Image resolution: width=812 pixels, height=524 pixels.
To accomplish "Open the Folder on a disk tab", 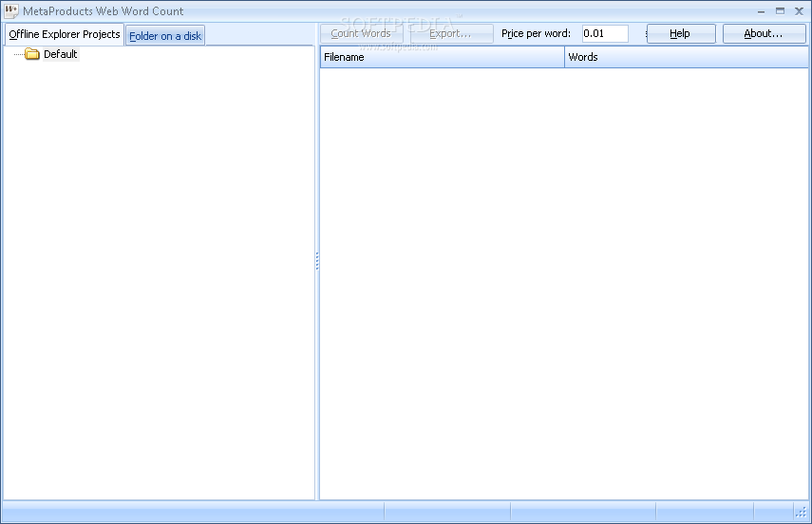I will point(165,36).
